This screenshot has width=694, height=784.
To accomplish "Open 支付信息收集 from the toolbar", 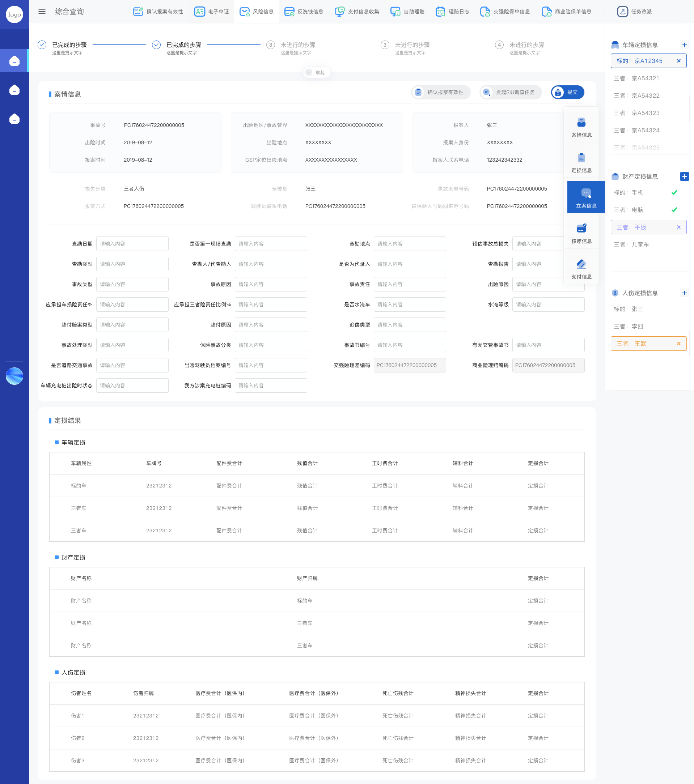I will tap(357, 12).
